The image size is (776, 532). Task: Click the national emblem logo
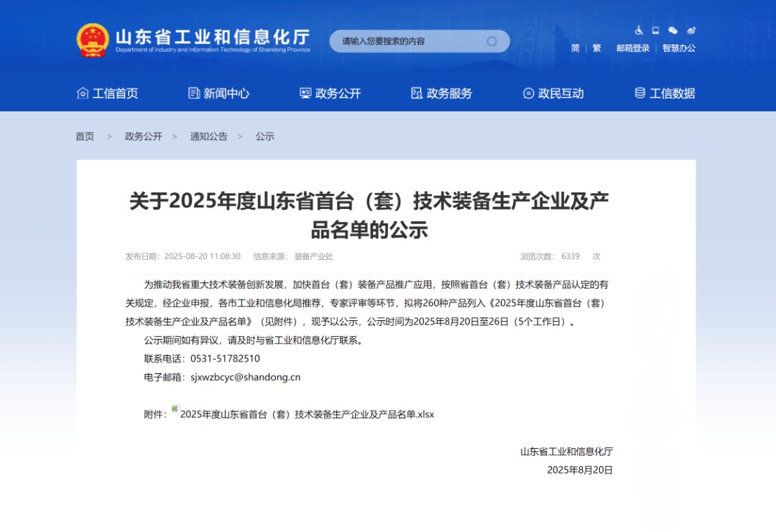pyautogui.click(x=93, y=40)
